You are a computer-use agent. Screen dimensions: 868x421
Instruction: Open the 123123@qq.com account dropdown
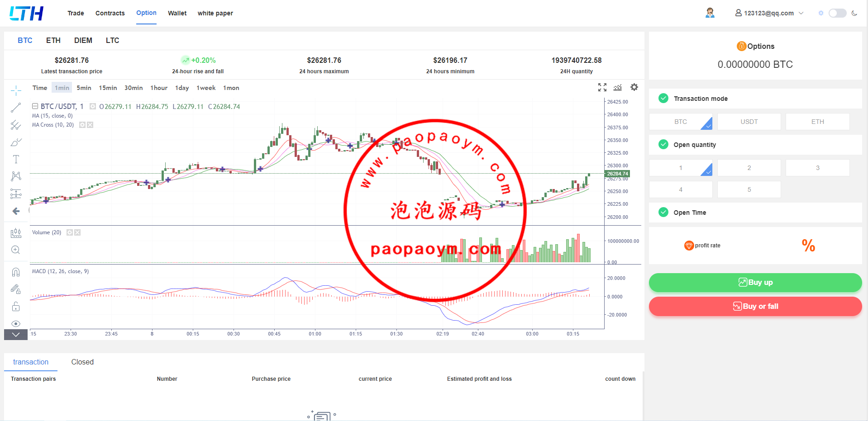point(769,13)
